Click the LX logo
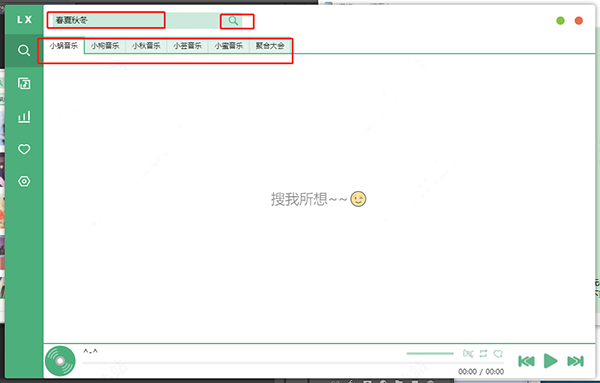Screen dimensions: 600x383 click(24, 20)
